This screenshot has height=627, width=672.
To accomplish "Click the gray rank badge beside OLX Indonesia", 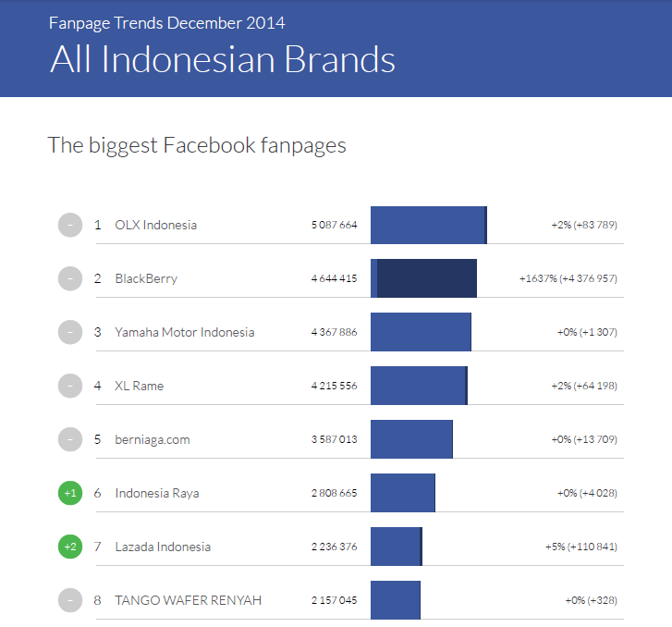I will click(x=69, y=225).
